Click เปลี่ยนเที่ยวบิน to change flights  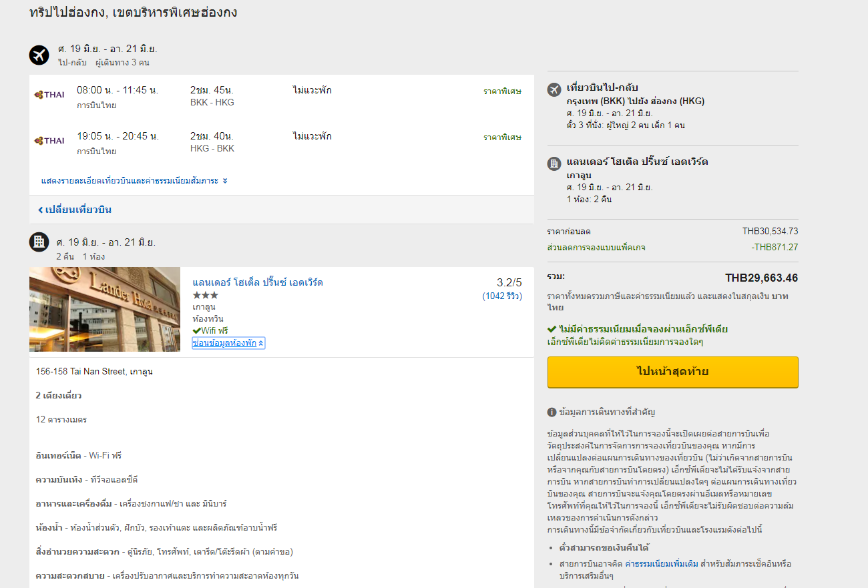tap(75, 210)
